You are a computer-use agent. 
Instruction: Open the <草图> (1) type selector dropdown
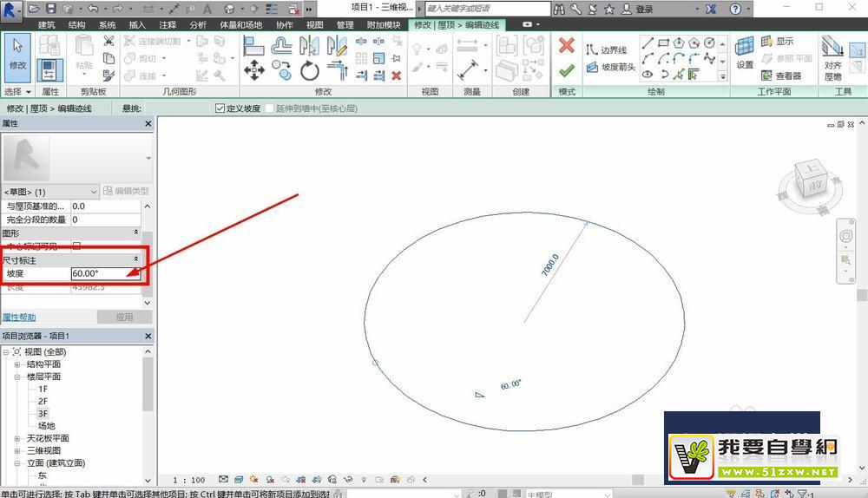point(51,192)
